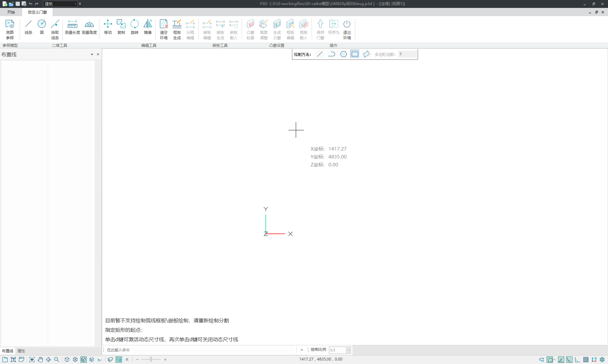Select the pan hand tool in status bar
The image size is (608, 364).
40,360
